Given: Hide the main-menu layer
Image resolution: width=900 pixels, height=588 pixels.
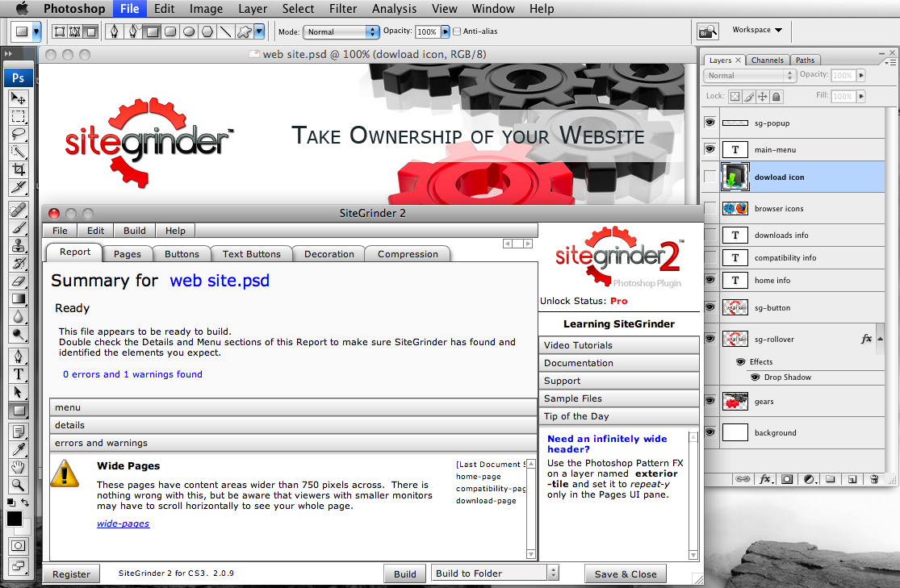Looking at the screenshot, I should tap(710, 149).
